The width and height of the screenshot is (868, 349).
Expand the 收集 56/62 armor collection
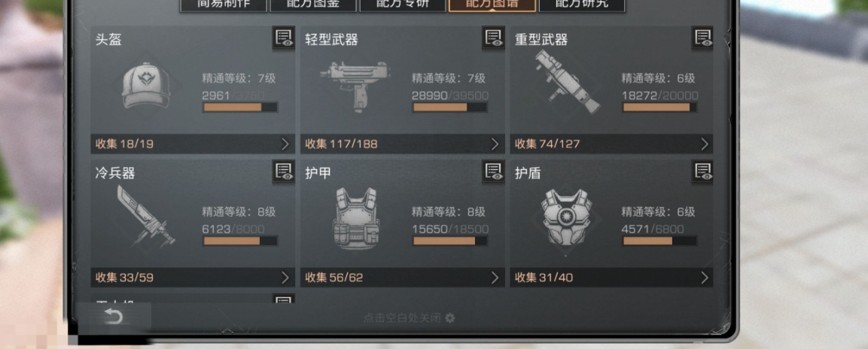[x=403, y=278]
